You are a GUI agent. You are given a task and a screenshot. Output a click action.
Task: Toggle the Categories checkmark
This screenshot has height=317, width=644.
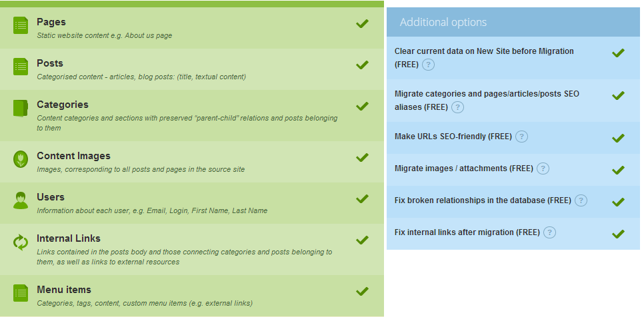[x=362, y=106]
